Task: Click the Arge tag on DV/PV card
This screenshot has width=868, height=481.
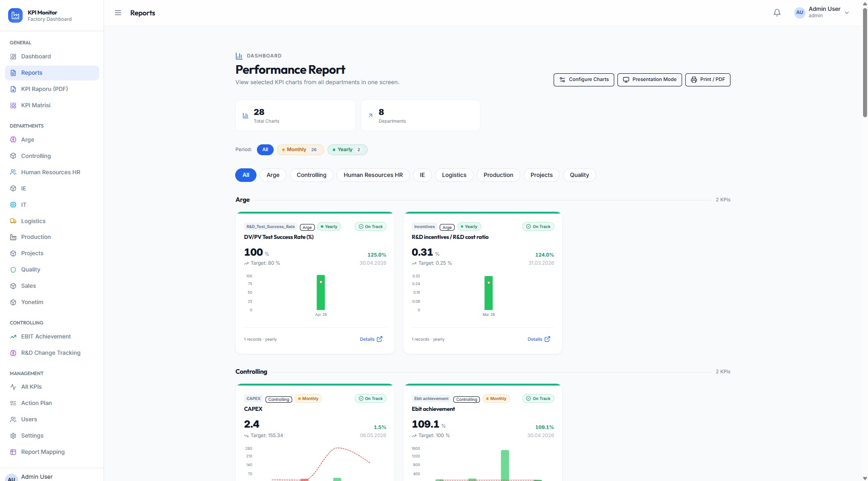Action: pyautogui.click(x=307, y=227)
